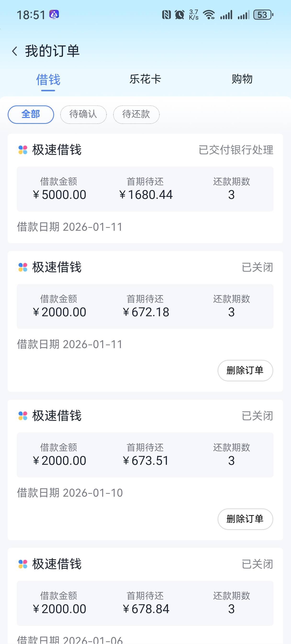Switch to the 乐花卡 tab
Screen dimensions: 291x644
click(145, 79)
